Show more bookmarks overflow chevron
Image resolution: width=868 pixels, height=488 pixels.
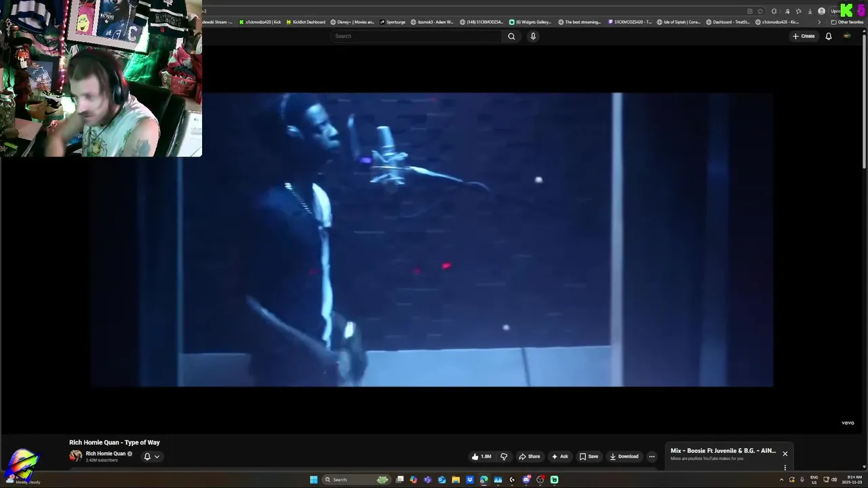click(819, 22)
